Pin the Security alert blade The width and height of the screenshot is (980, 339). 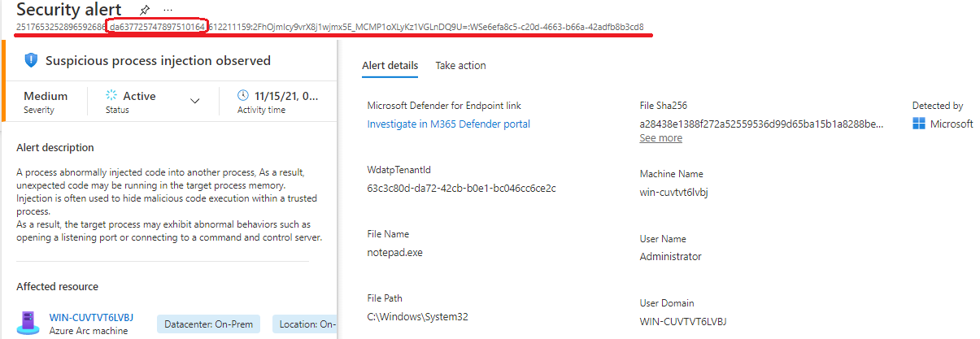pos(146,10)
